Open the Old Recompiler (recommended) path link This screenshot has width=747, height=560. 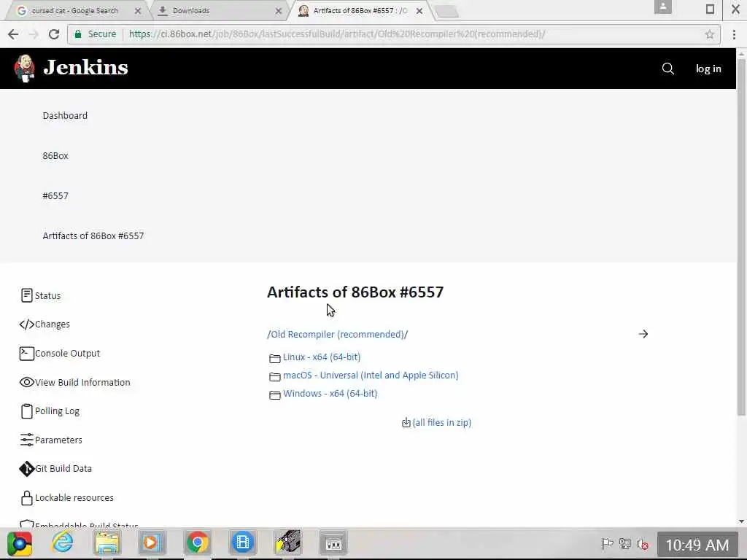click(x=338, y=334)
